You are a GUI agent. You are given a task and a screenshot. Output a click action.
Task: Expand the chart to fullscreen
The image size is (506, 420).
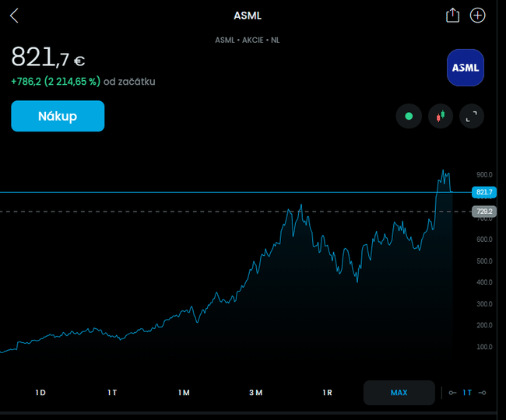pyautogui.click(x=471, y=117)
